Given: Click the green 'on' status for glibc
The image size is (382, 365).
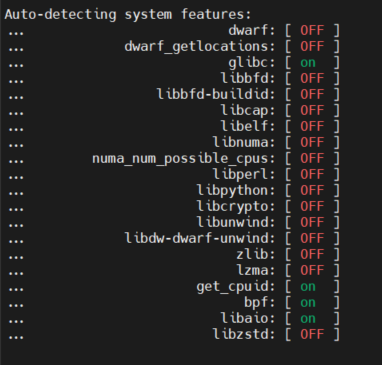Looking at the screenshot, I should click(308, 62).
